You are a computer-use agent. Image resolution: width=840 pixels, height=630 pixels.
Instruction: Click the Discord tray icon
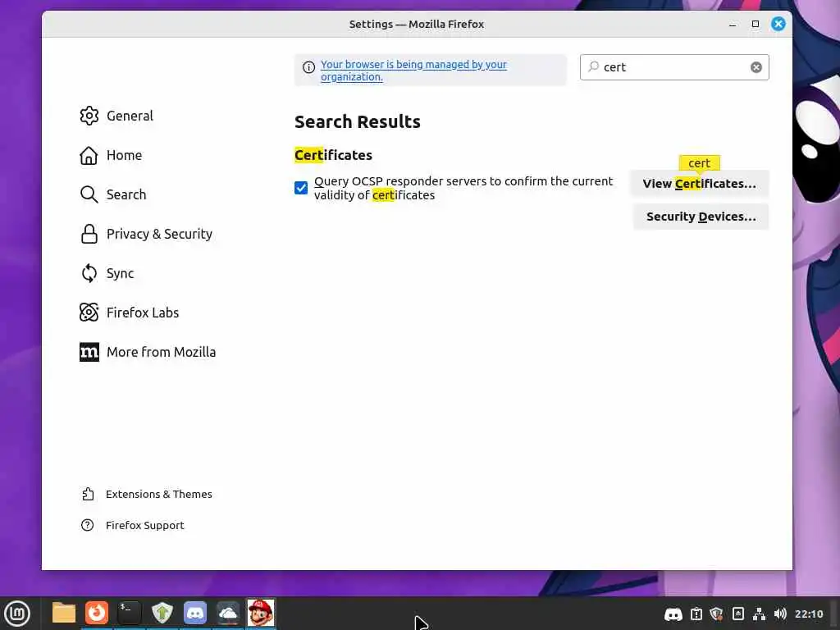[673, 614]
